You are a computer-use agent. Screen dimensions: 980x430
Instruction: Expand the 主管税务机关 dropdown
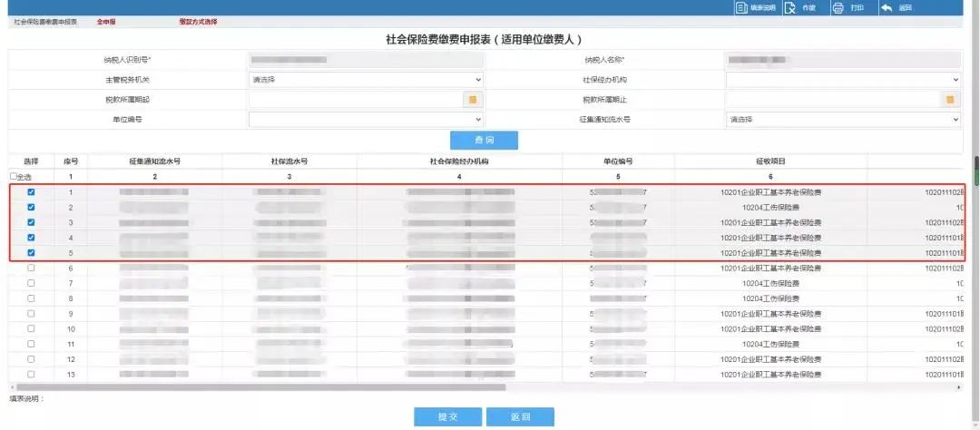(x=366, y=80)
